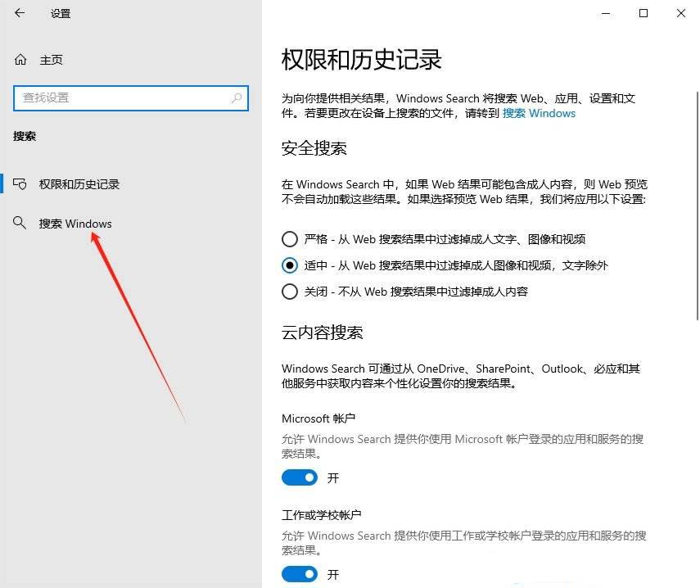
Task: Follow the 搜索 Windows hyperlink in description
Action: click(x=539, y=113)
